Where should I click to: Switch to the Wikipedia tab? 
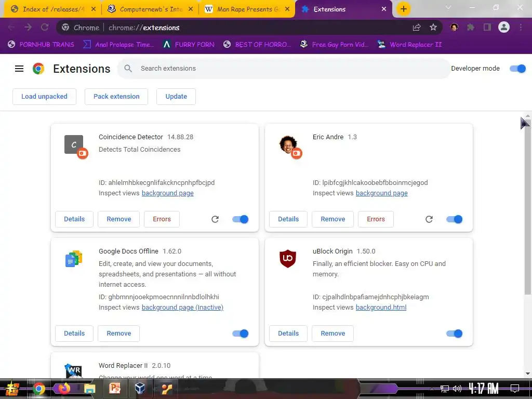click(248, 9)
